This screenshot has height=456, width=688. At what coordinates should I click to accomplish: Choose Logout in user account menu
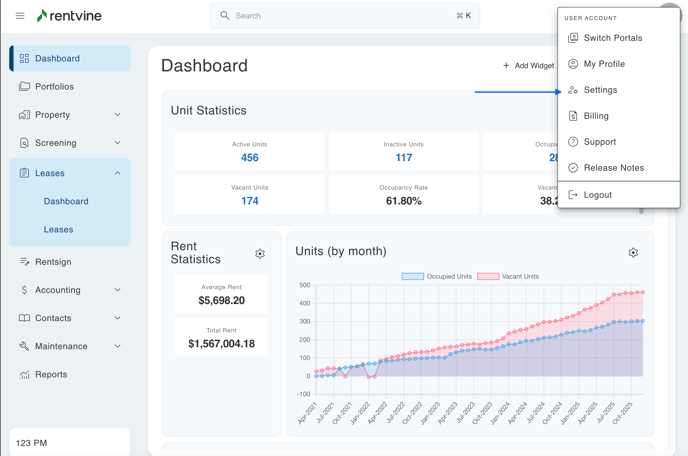(x=597, y=195)
